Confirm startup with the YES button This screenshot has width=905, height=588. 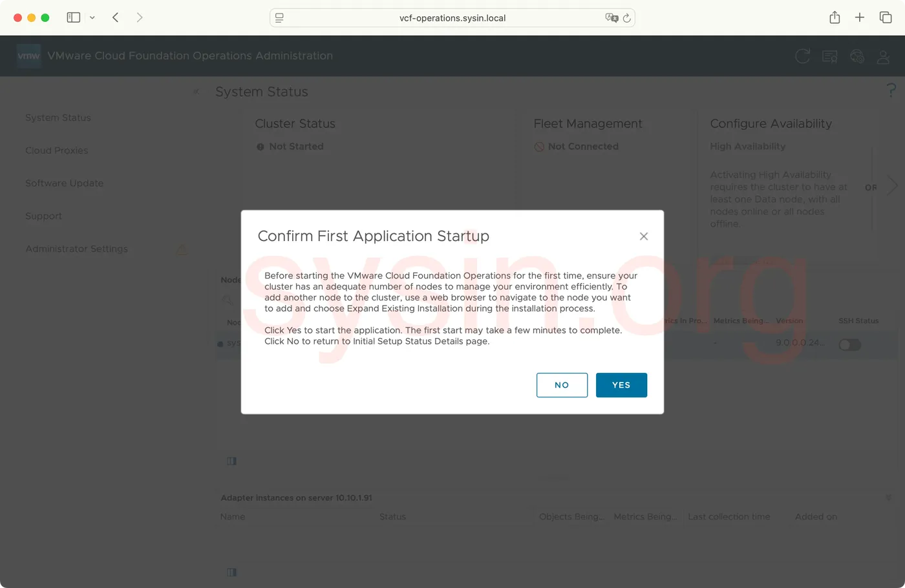621,385
